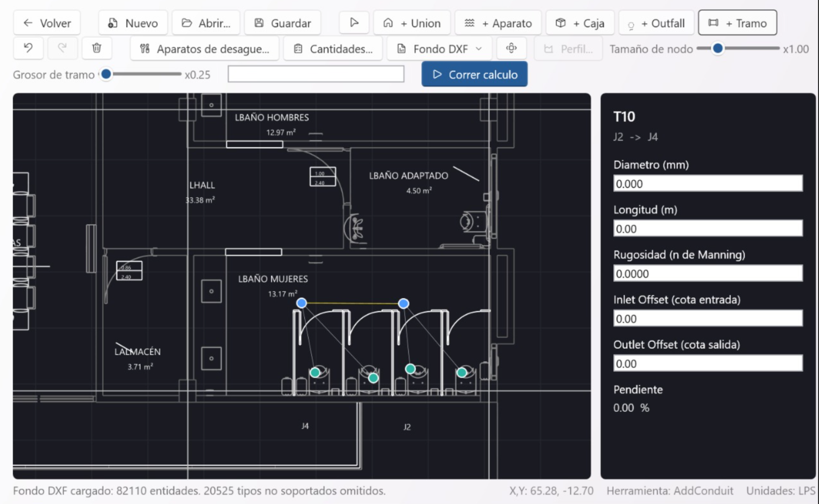This screenshot has height=504, width=819.
Task: Select the blue node above label J4
Action: click(301, 303)
